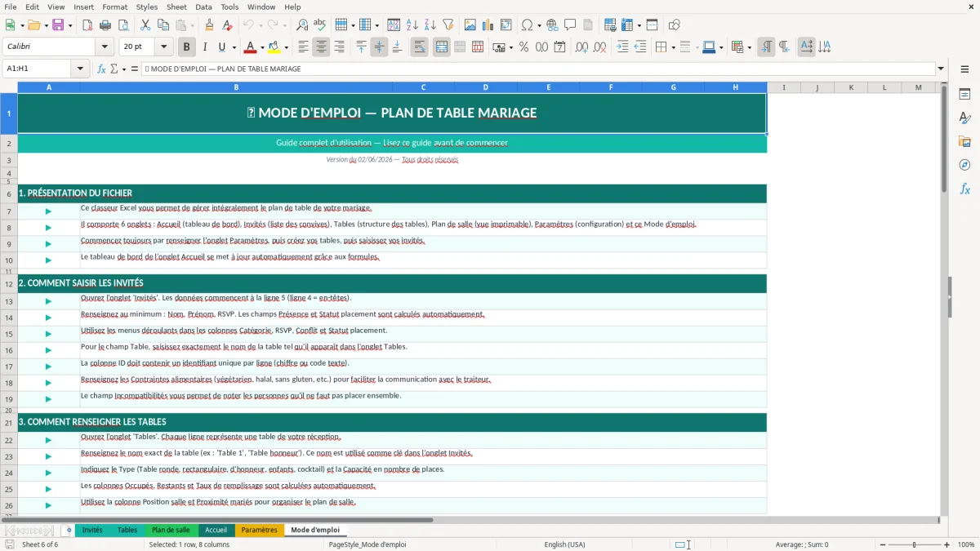Viewport: 980px width, 551px height.
Task: Open the Font Color dropdown arrow
Action: point(262,47)
